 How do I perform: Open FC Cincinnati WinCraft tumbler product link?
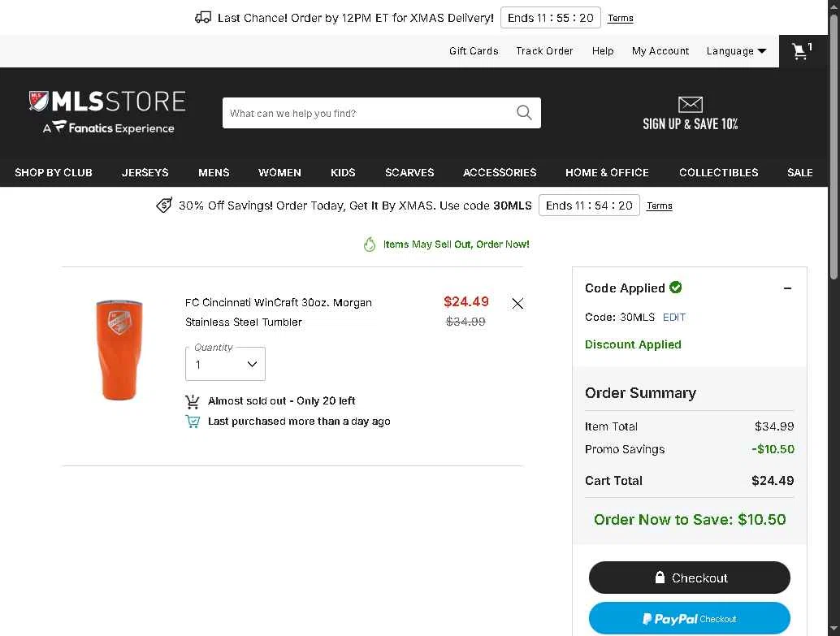[x=279, y=313]
